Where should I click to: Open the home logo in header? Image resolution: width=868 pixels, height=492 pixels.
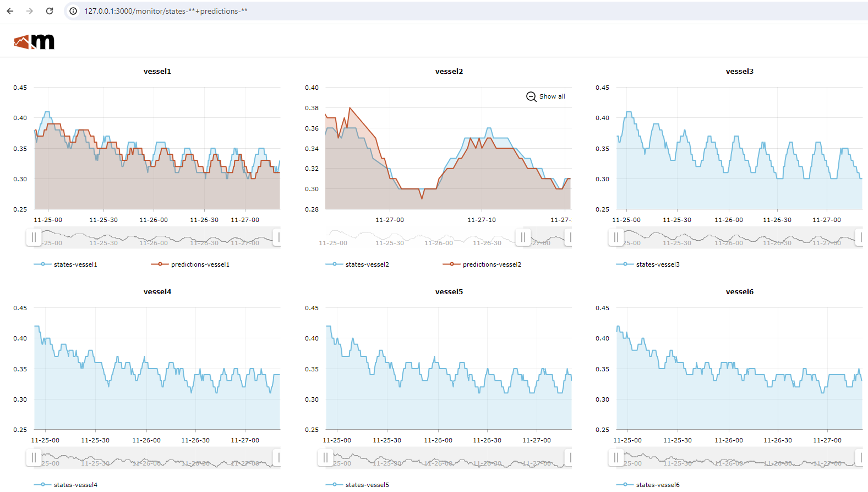34,42
